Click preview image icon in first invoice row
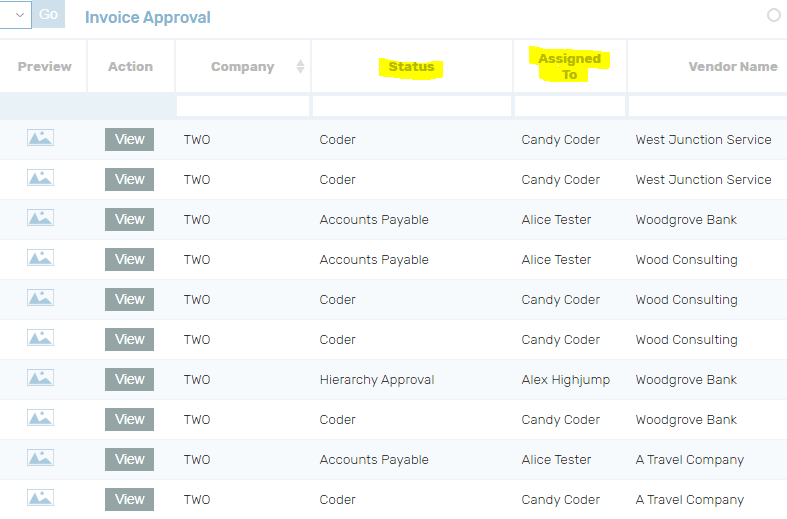 (x=41, y=138)
